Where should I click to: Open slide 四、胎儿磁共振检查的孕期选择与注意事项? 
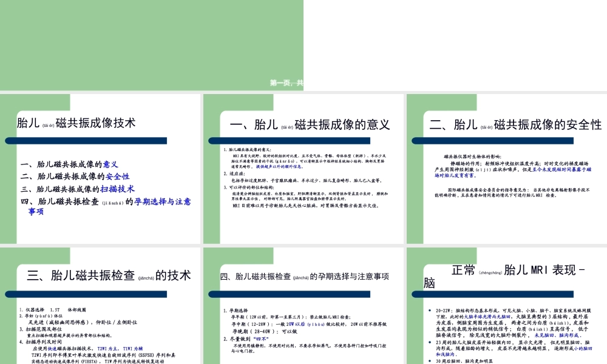click(x=304, y=276)
